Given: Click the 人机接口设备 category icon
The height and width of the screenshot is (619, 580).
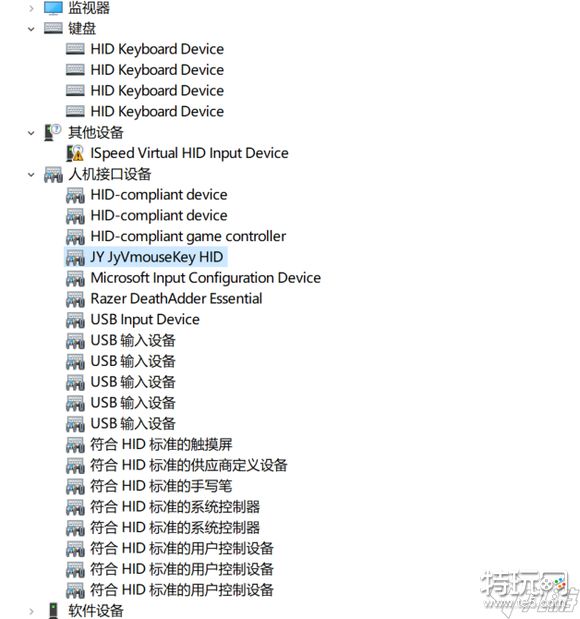Looking at the screenshot, I should pos(53,174).
